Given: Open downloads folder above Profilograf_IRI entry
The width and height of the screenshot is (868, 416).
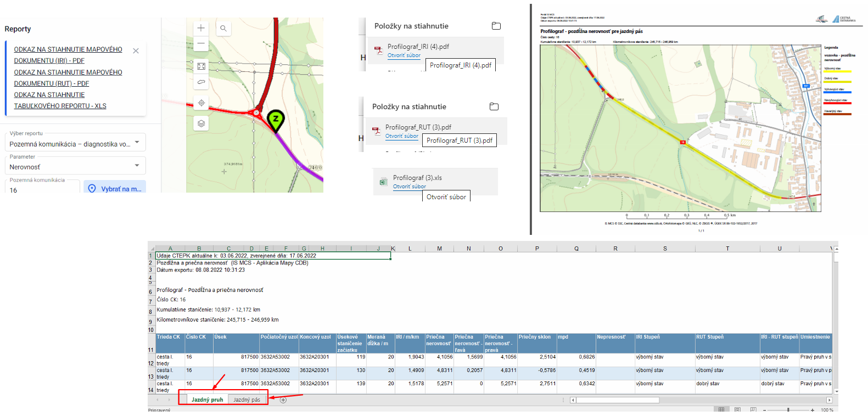Looking at the screenshot, I should tap(496, 26).
